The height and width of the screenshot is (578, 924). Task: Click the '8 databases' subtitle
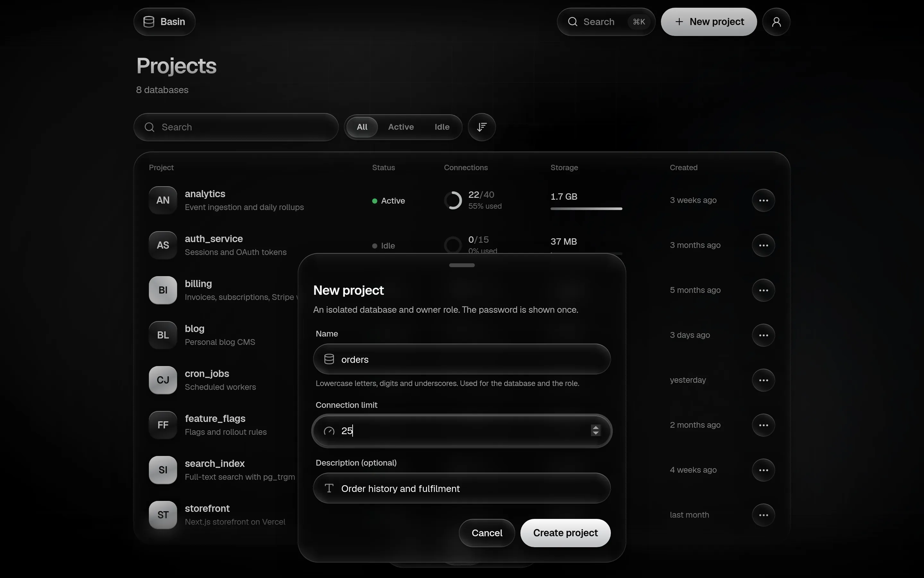pos(162,90)
